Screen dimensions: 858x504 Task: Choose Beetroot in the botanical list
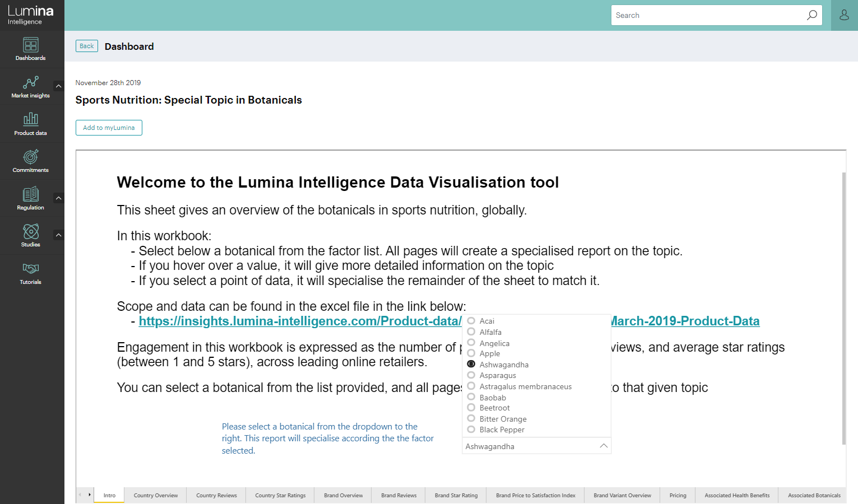471,408
